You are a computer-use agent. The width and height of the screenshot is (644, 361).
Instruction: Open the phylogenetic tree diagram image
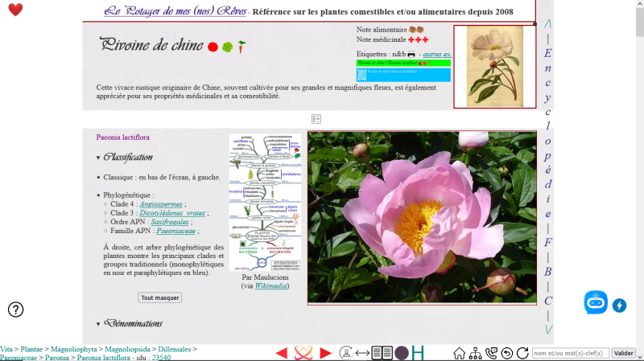(265, 203)
